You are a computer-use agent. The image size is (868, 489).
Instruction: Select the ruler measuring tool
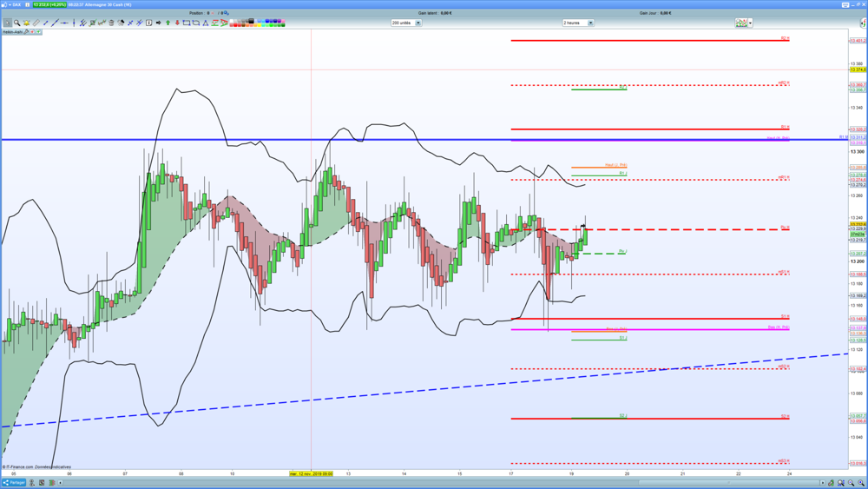coord(36,23)
